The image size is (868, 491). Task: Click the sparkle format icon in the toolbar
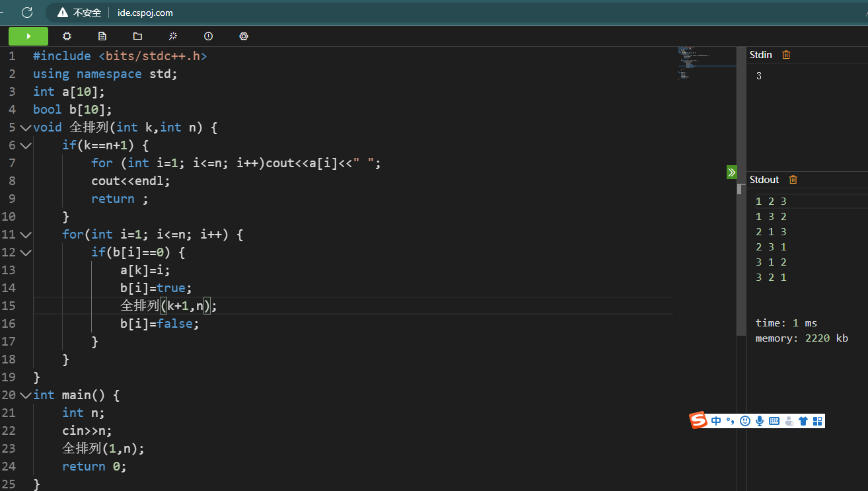tap(173, 36)
